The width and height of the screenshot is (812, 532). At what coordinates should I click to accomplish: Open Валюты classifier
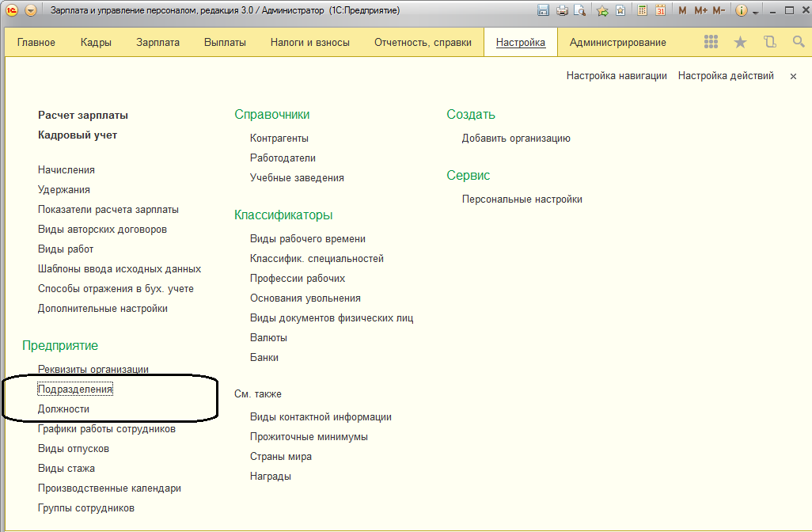click(268, 338)
